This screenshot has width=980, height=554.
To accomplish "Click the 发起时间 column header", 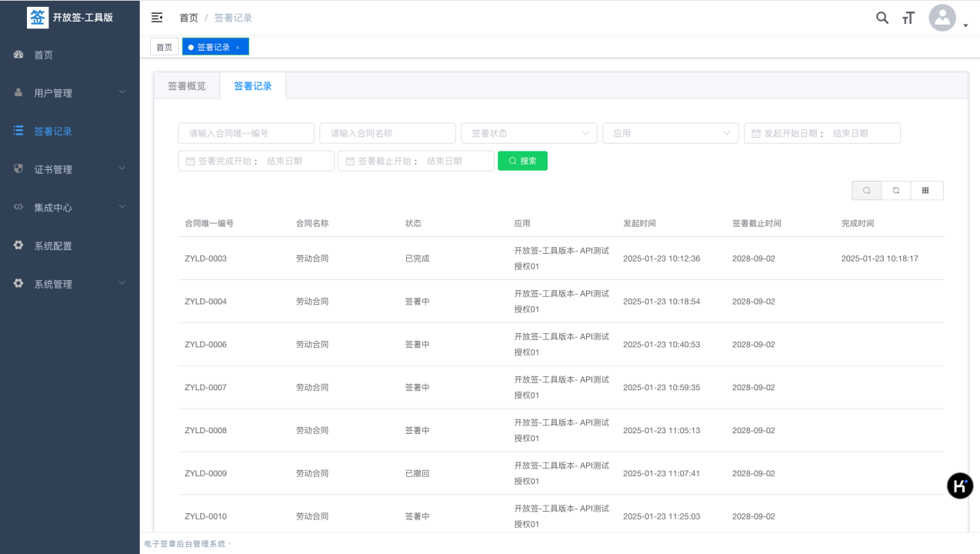I will pos(639,223).
